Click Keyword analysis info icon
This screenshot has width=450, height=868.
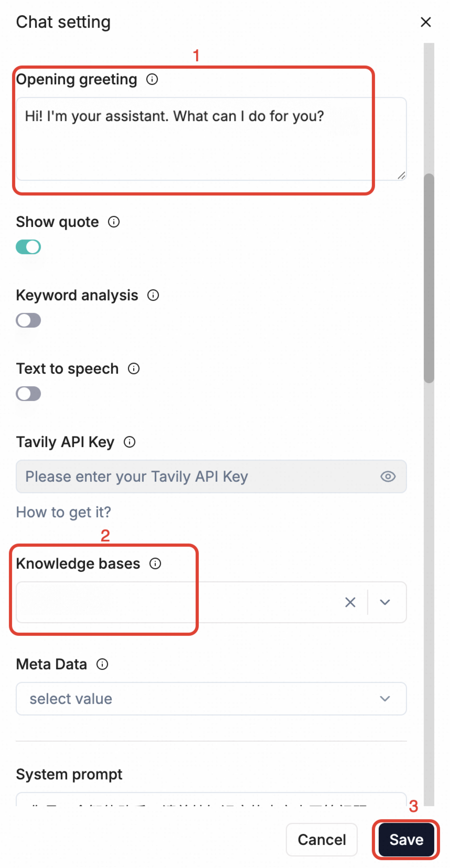click(153, 296)
